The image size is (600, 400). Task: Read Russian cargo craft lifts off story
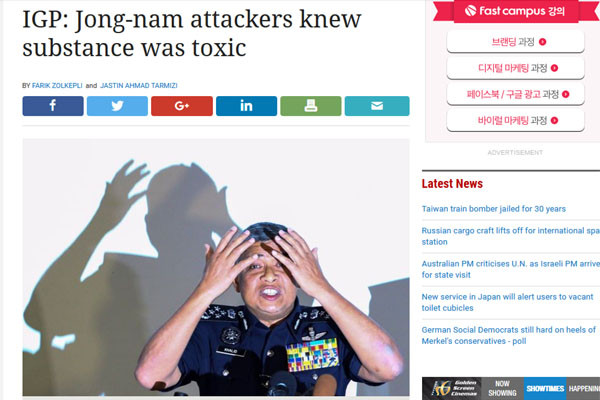(x=510, y=236)
